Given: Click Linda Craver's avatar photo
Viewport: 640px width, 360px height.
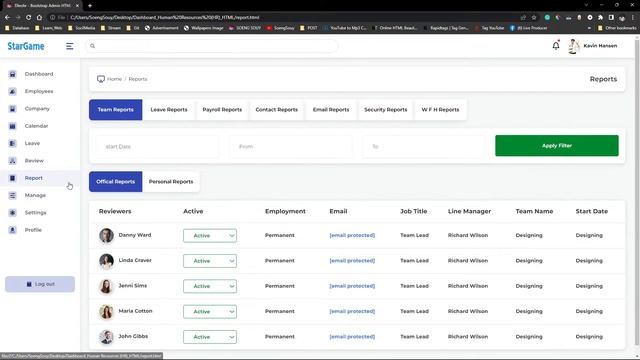Looking at the screenshot, I should pyautogui.click(x=106, y=261).
